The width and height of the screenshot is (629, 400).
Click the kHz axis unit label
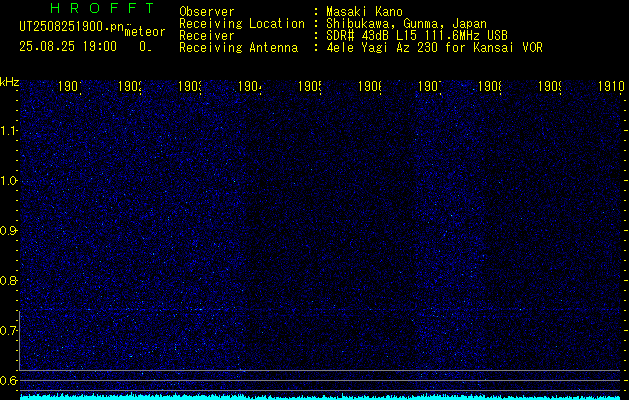click(9, 82)
